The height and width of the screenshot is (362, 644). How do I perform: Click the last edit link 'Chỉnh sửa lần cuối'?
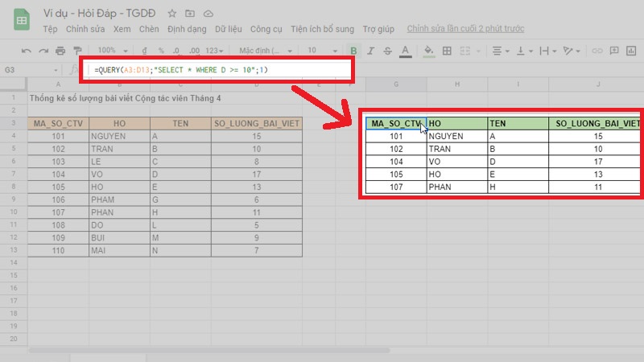click(465, 29)
